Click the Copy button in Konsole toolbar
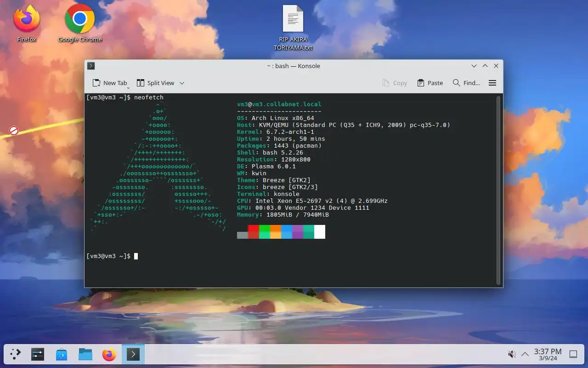This screenshot has width=588, height=368. click(395, 83)
